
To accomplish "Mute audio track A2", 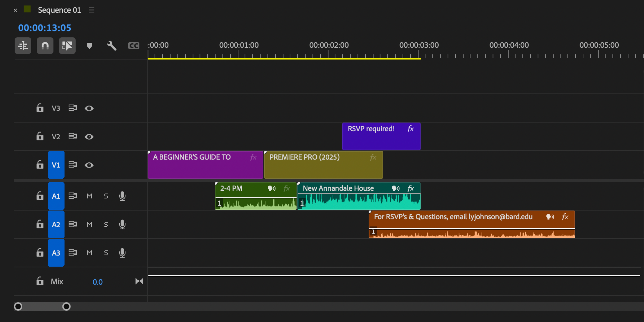I will (x=89, y=224).
